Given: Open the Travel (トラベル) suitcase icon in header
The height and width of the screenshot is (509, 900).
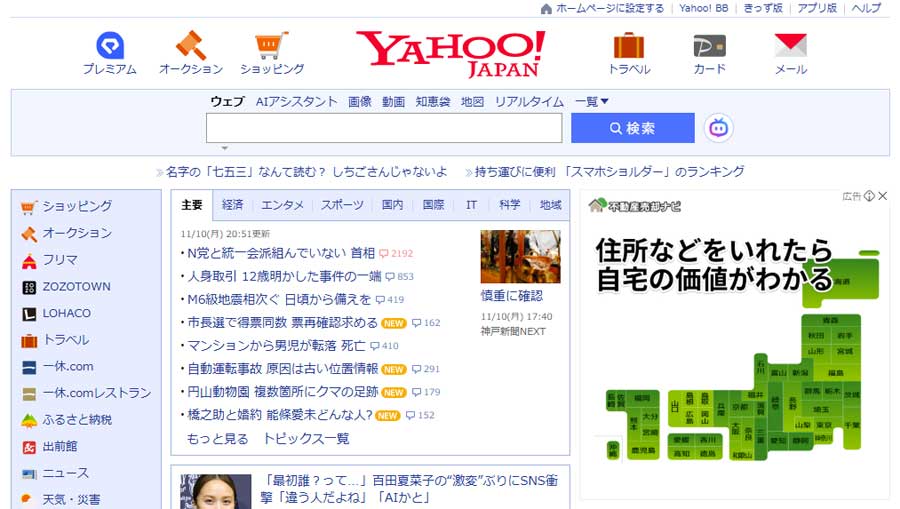Looking at the screenshot, I should [x=629, y=45].
